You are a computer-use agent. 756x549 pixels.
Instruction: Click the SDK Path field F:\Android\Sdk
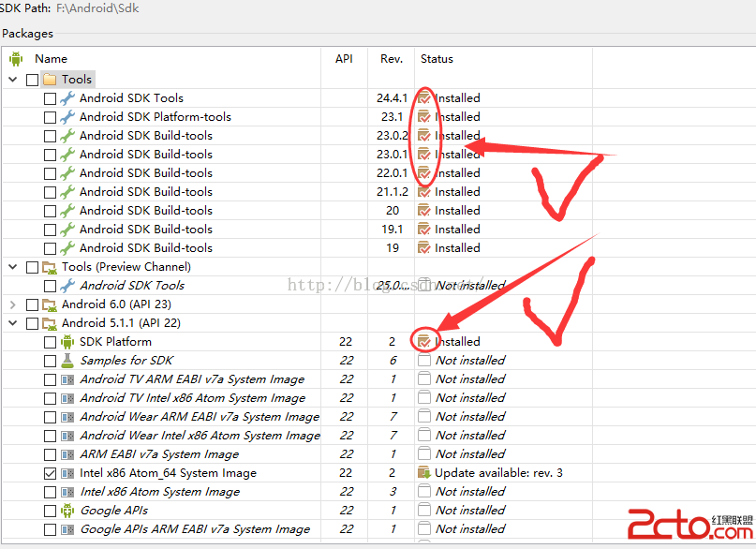point(97,8)
